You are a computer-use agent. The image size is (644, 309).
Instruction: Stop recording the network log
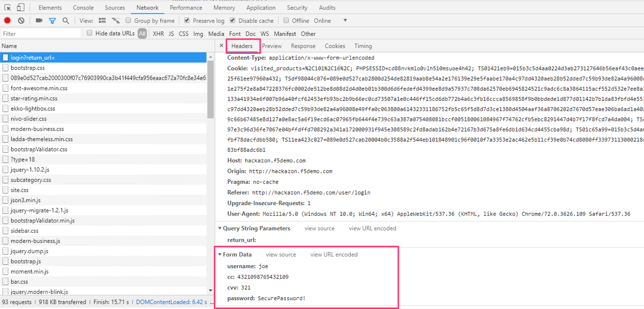[7, 21]
